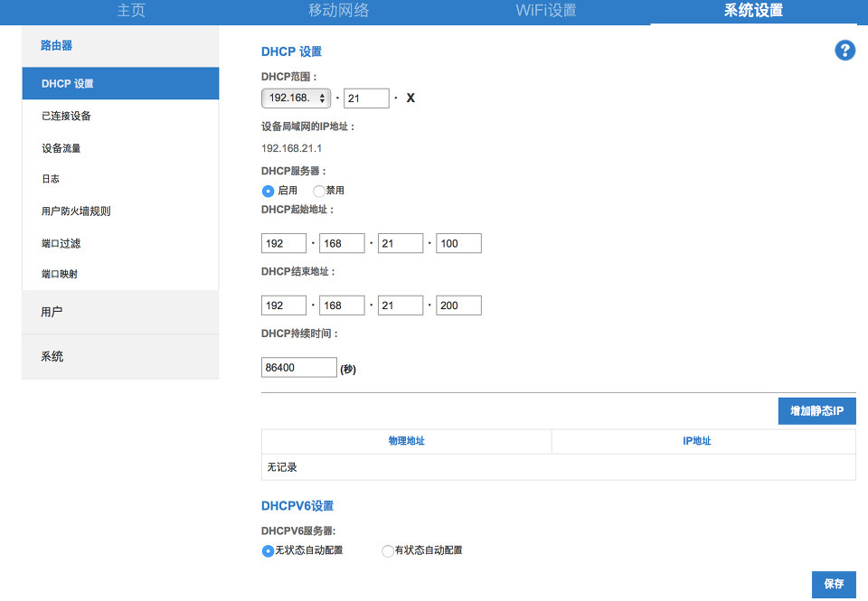Image resolution: width=868 pixels, height=601 pixels.
Task: Expand the 用户 sidebar section
Action: pos(120,312)
